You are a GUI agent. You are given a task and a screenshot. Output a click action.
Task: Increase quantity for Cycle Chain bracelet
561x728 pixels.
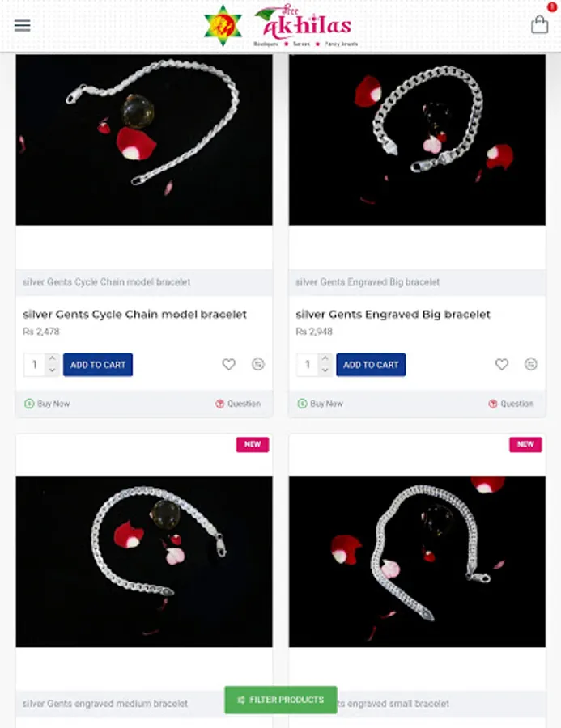click(52, 358)
